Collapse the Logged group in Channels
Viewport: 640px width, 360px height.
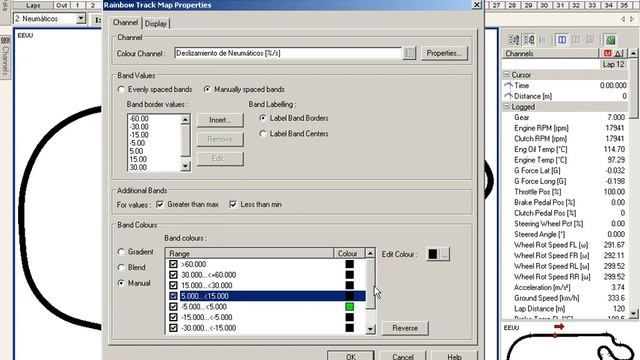[x=507, y=107]
